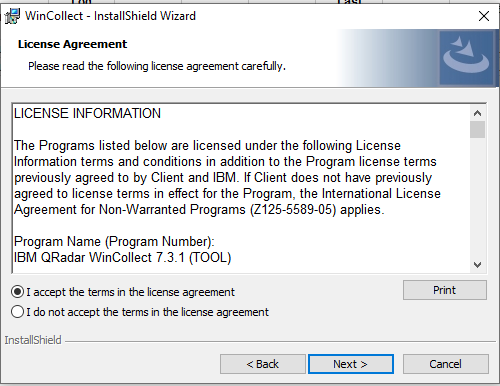500x386 pixels.
Task: Continue installation with the Next button
Action: [351, 364]
